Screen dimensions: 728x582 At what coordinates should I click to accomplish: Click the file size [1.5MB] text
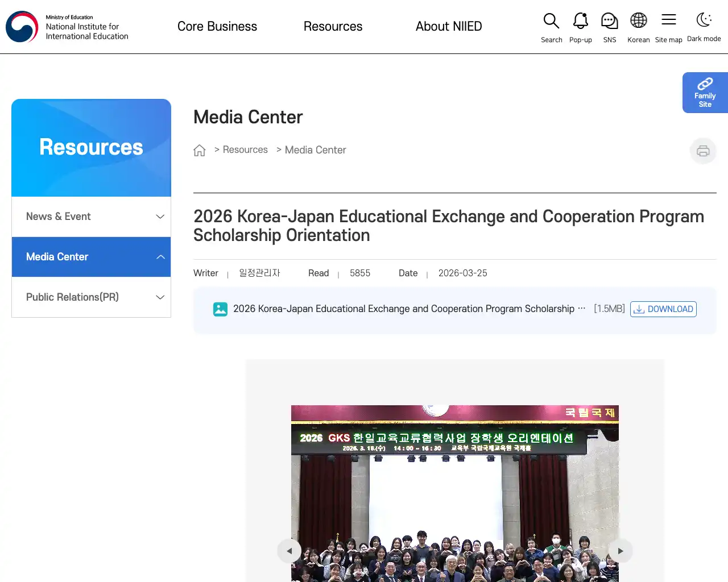(x=609, y=309)
